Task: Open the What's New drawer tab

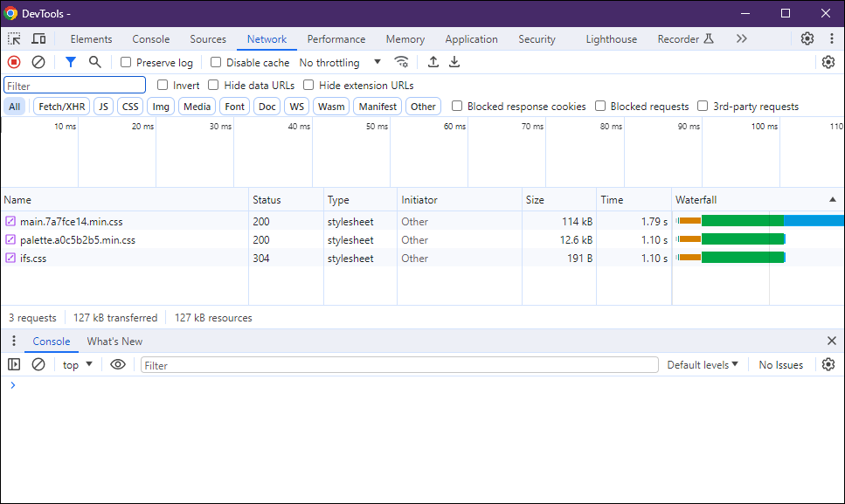Action: [114, 342]
